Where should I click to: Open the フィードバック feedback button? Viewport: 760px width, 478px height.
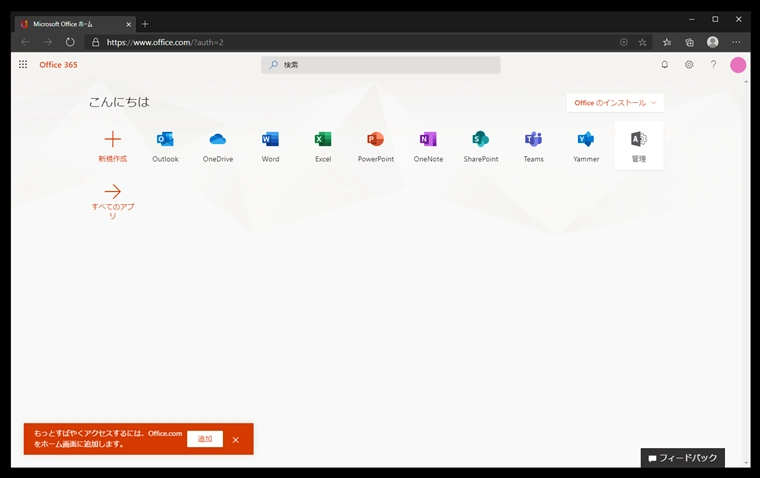tap(682, 458)
